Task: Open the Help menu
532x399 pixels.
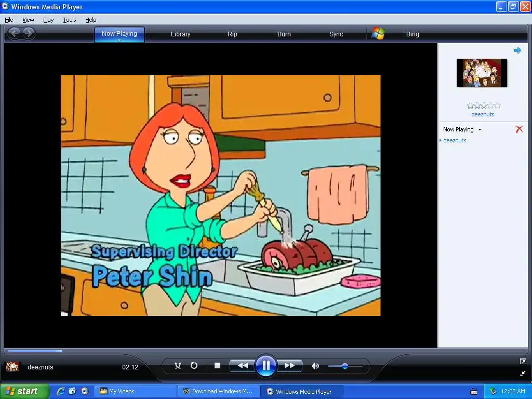Action: (90, 20)
